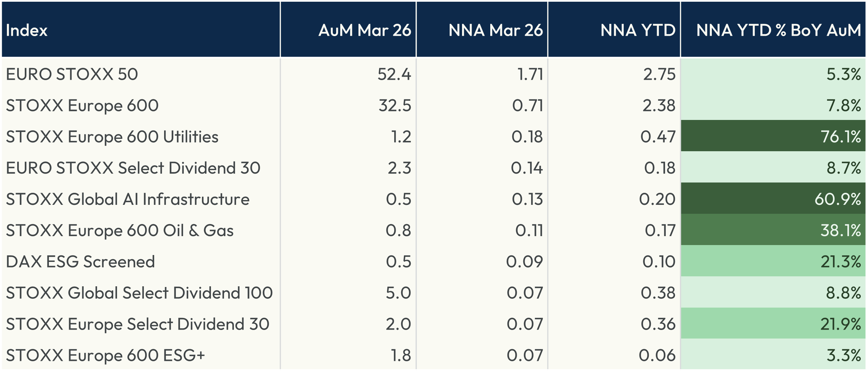
Task: Select the EURO STOXX 50 row label
Action: point(72,74)
